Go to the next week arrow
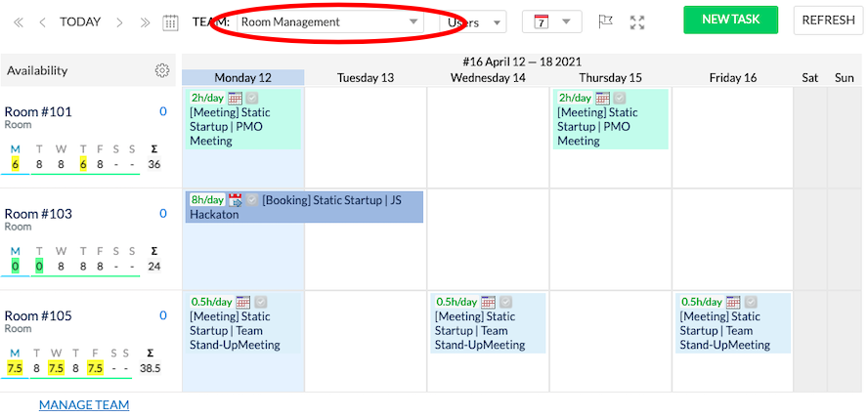The height and width of the screenshot is (417, 868). pyautogui.click(x=119, y=22)
